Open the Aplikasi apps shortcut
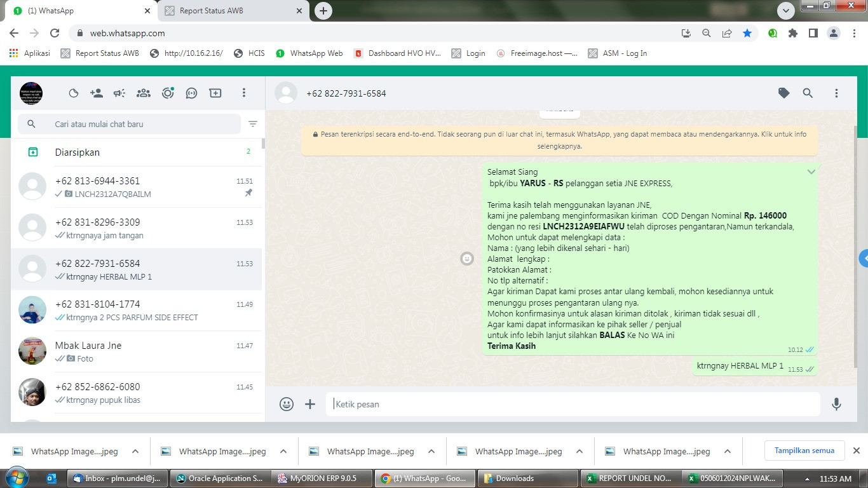Screen dimensions: 868x488 pos(30,53)
